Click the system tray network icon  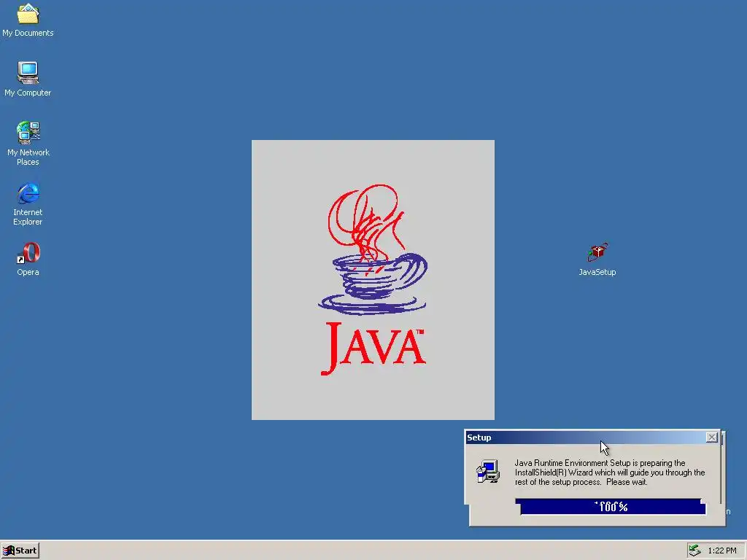(x=695, y=551)
